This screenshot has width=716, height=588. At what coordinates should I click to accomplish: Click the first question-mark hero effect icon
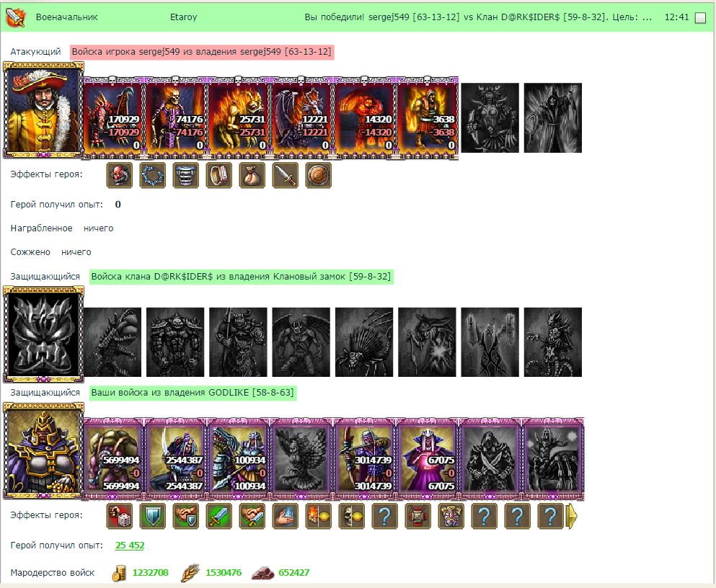click(x=385, y=516)
